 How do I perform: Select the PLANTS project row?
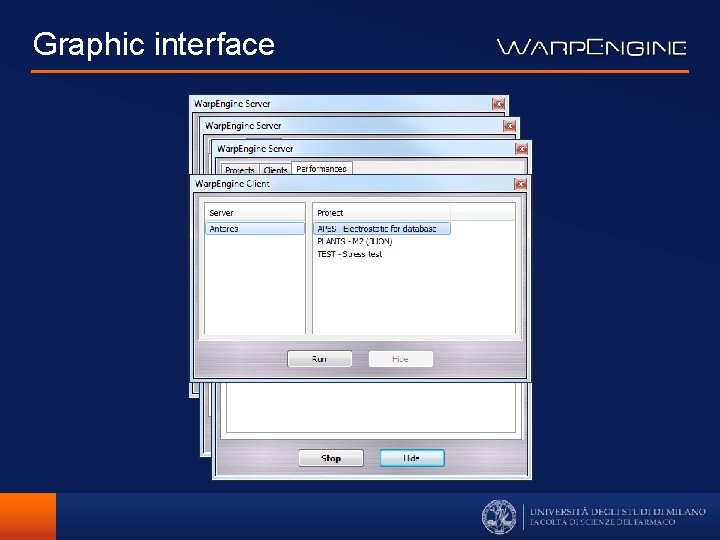[354, 241]
